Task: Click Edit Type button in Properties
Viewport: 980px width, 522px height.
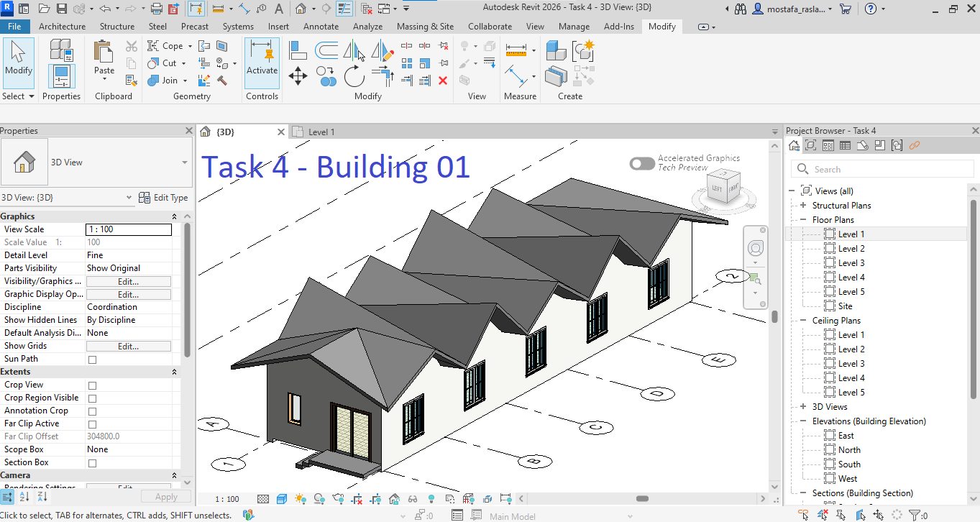Action: tap(163, 198)
